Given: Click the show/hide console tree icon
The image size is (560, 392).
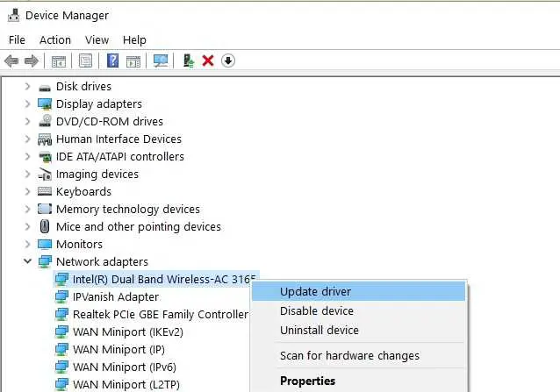Looking at the screenshot, I should (59, 61).
